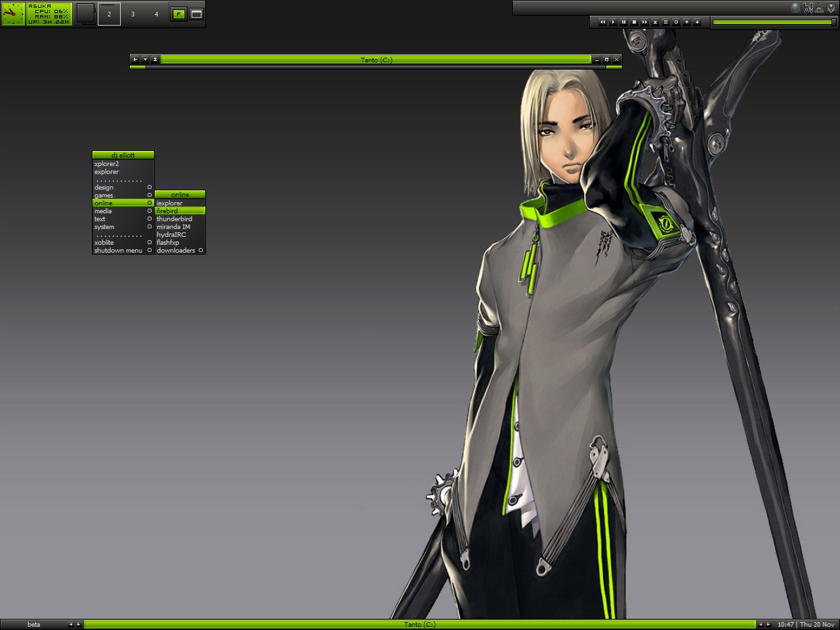This screenshot has width=840, height=630.
Task: Open the ASUKA CPU/RAM system monitor
Action: pos(49,14)
